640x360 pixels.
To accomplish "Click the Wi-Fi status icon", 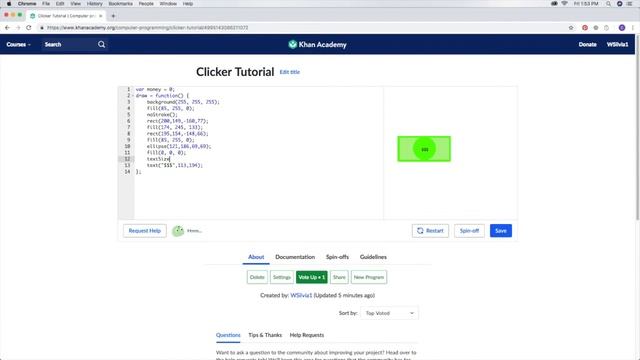I will 564,4.
